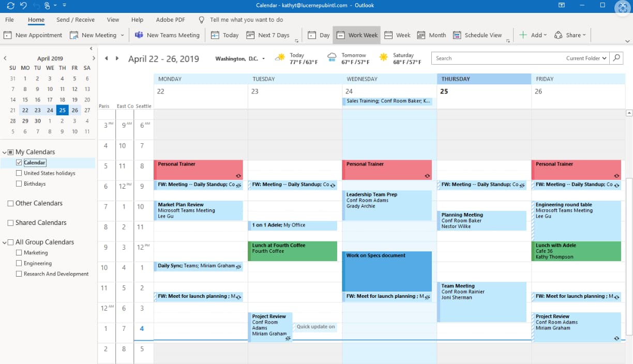The height and width of the screenshot is (364, 633).
Task: Open the Washington, D.C. weather location dropdown
Action: [x=263, y=59]
